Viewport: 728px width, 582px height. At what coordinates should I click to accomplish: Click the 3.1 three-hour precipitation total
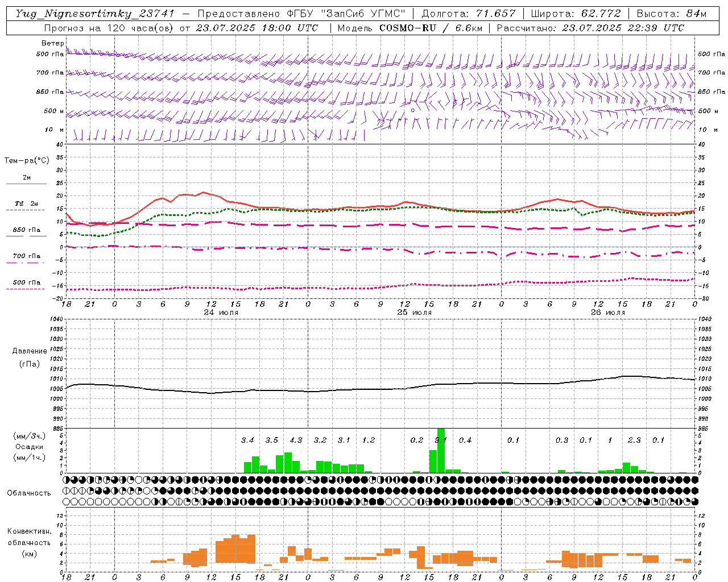(344, 440)
